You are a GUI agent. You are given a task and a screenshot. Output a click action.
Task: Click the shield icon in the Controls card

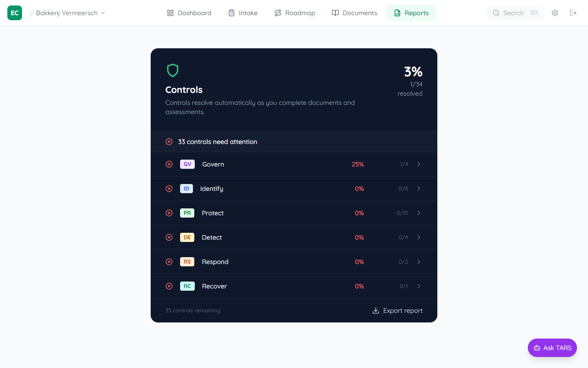point(173,70)
